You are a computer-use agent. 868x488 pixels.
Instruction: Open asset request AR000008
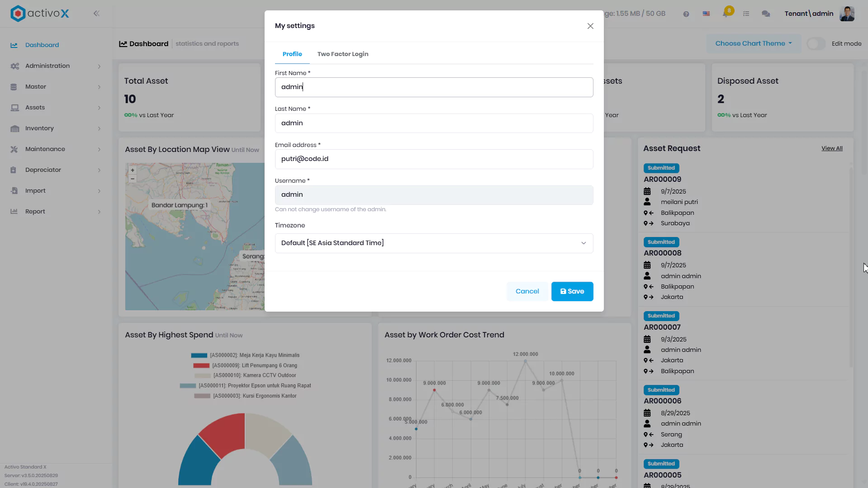[x=662, y=253]
